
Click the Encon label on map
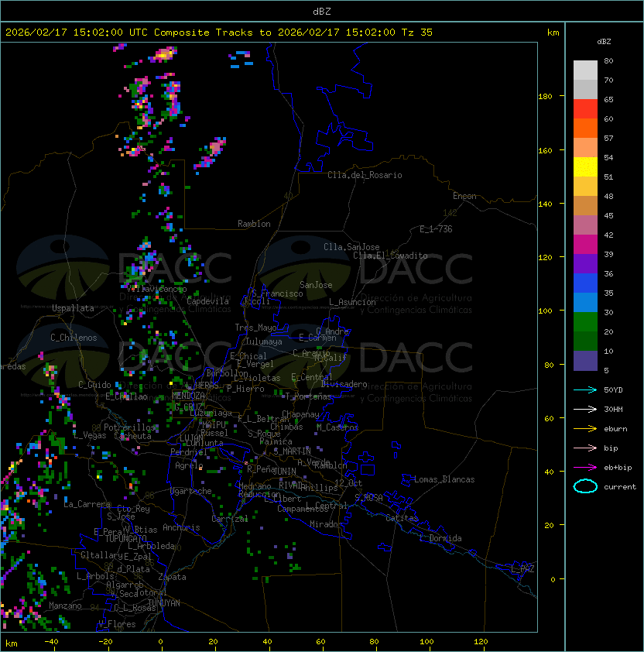(464, 196)
